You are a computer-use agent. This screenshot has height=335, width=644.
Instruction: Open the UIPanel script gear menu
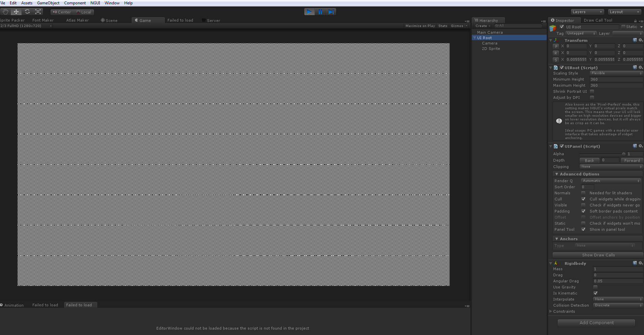(640, 146)
